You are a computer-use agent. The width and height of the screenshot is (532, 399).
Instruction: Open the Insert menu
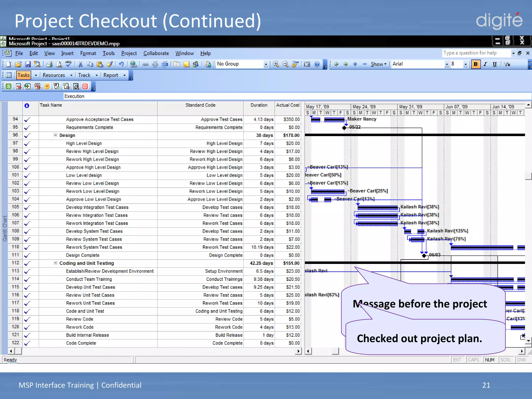click(67, 53)
